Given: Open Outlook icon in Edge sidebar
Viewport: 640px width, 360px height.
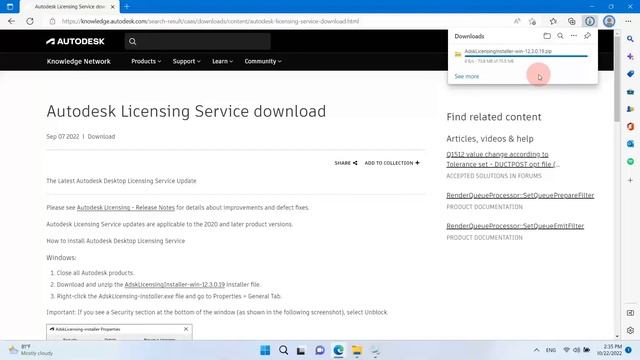Looking at the screenshot, I should pyautogui.click(x=630, y=144).
